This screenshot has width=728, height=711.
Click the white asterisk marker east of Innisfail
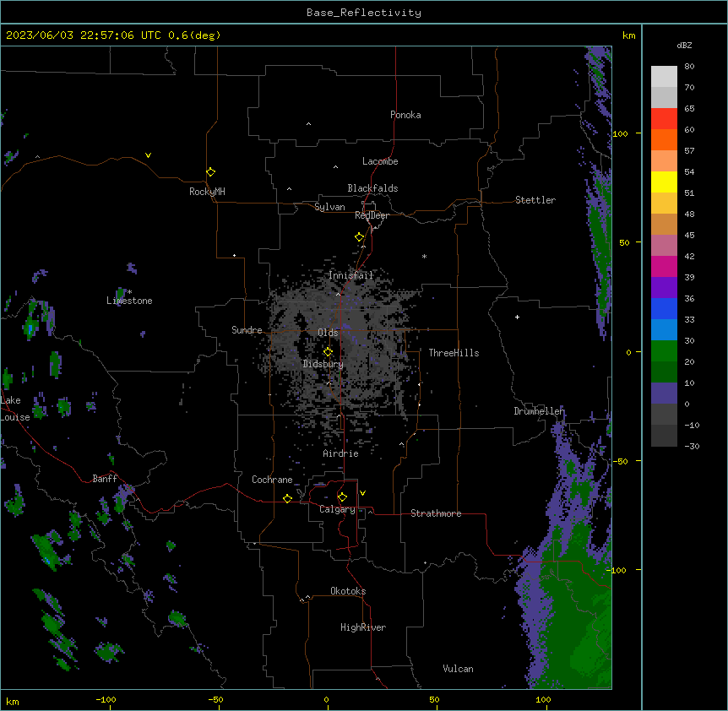424,256
